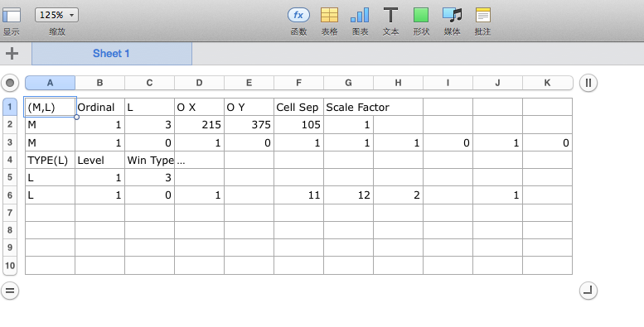Select the Scale Factor cell

(x=373, y=107)
